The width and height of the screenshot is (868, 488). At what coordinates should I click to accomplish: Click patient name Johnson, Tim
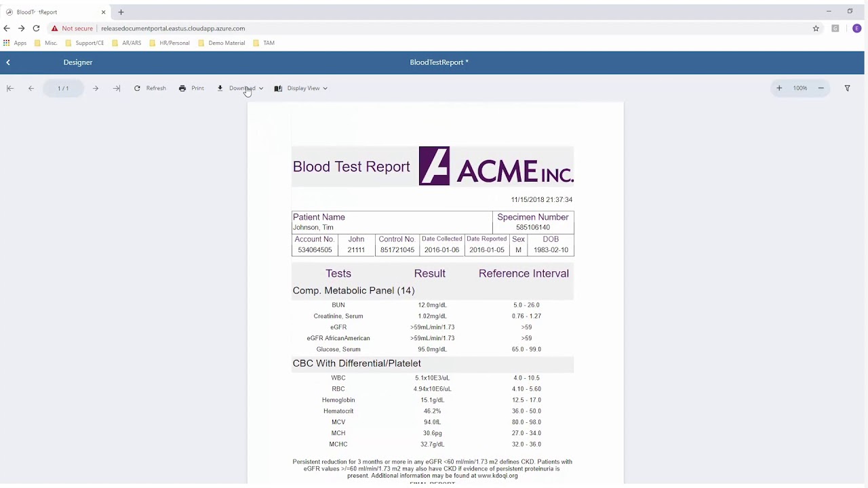(313, 228)
